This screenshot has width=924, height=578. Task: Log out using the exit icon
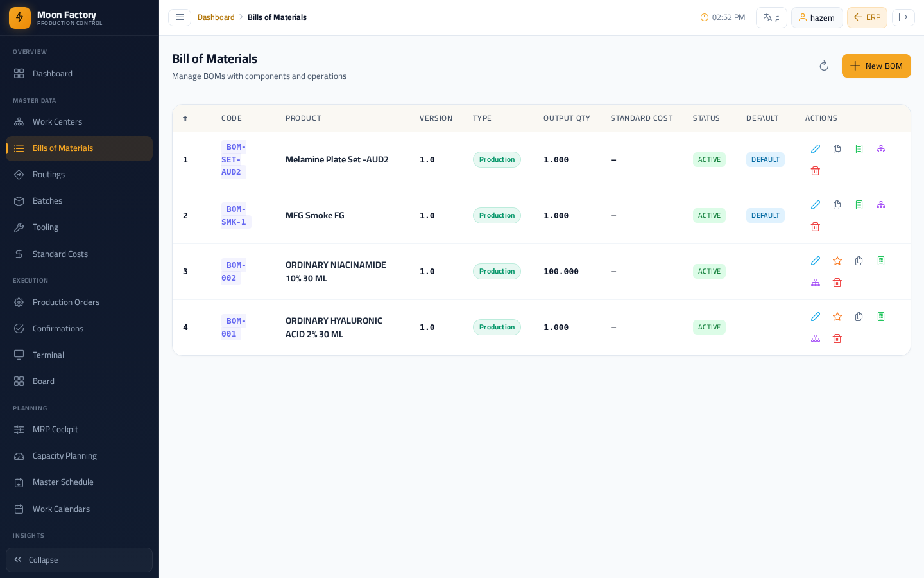tap(903, 17)
